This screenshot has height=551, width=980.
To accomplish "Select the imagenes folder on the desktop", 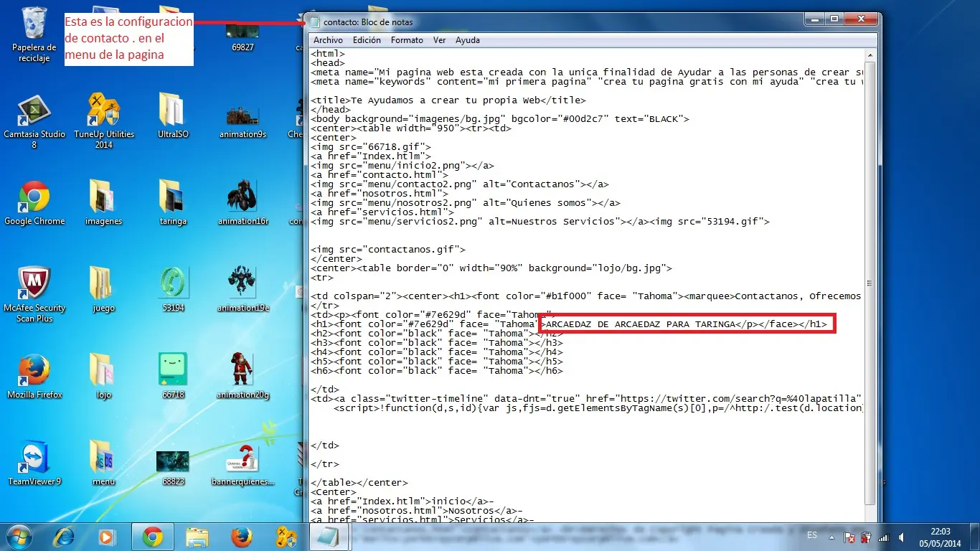I will (x=103, y=203).
